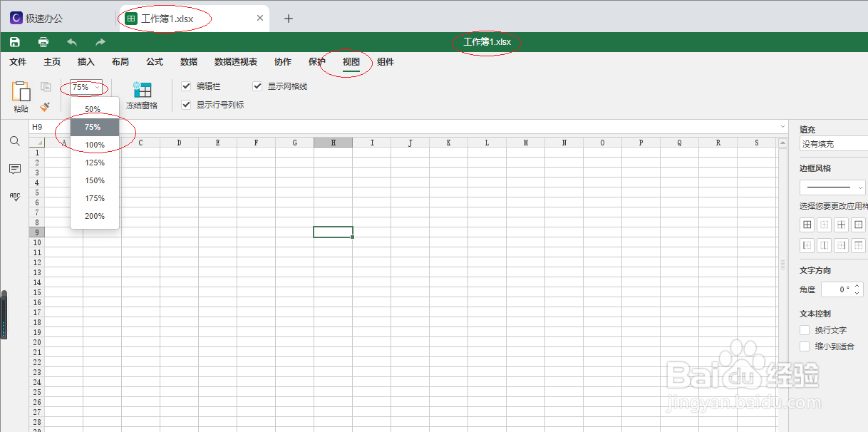Choose 100% zoom from the list

coord(93,144)
